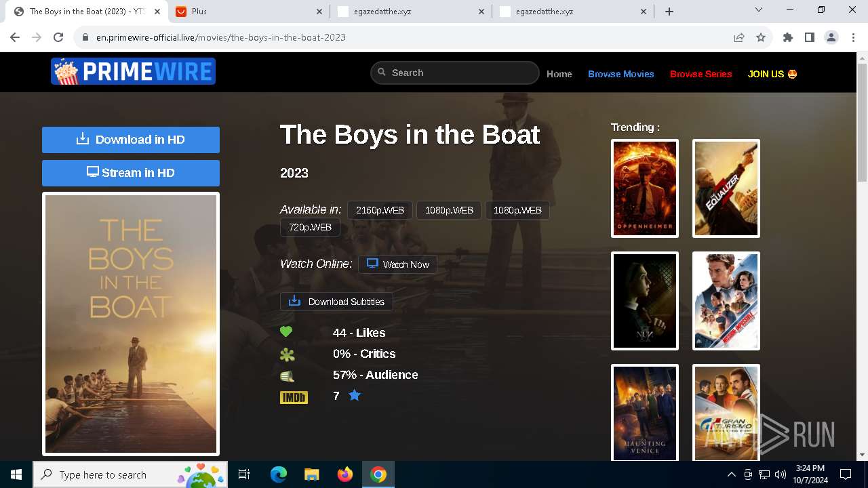Open Browse Movies link
Viewport: 868px width, 488px height.
click(x=621, y=74)
